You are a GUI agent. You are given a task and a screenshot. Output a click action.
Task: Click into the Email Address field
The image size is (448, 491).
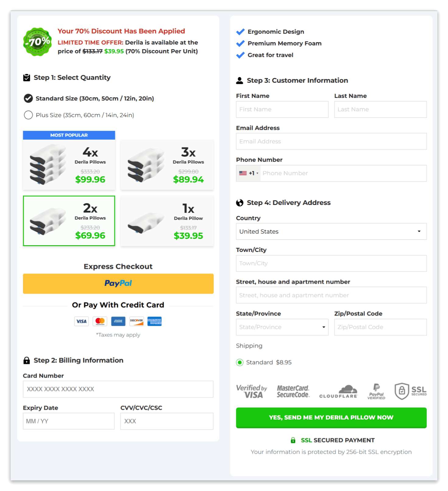point(331,142)
